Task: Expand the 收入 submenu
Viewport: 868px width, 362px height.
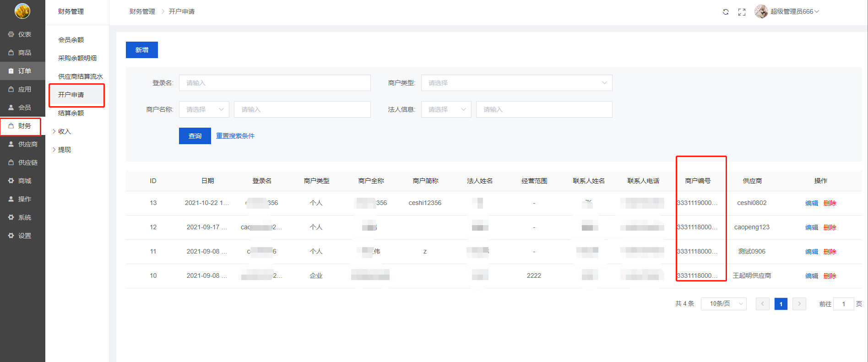Action: tap(64, 131)
